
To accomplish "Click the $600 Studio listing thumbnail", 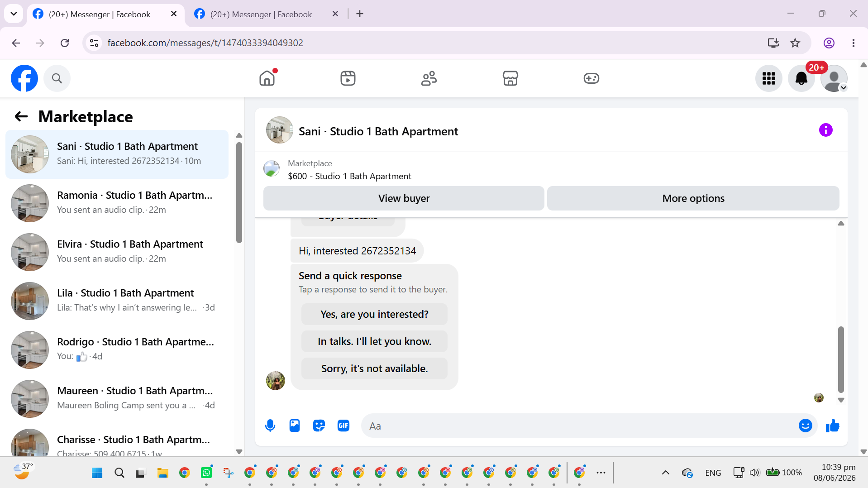I will [272, 168].
